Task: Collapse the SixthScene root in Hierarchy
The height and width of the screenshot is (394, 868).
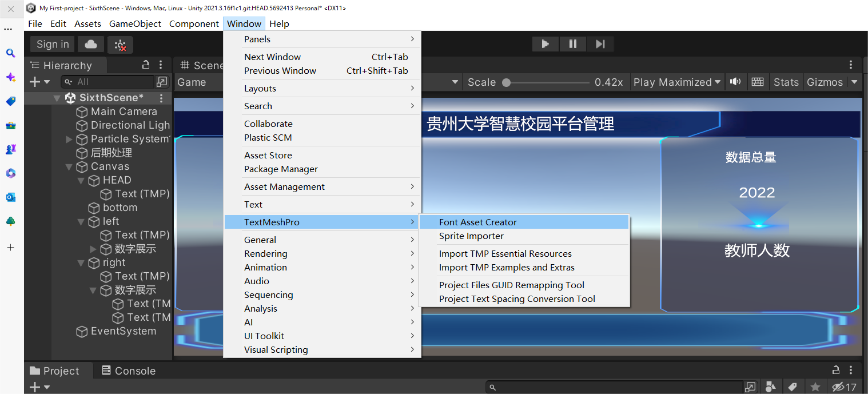Action: pos(57,98)
